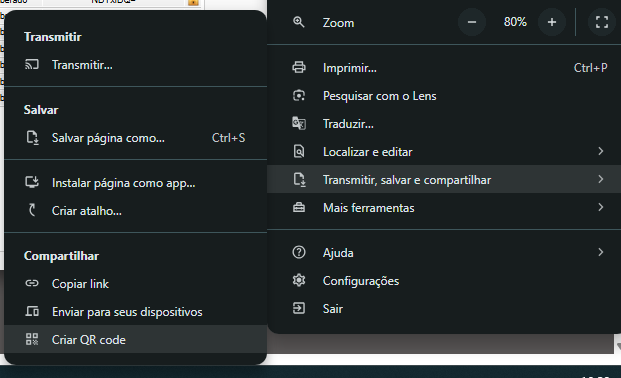This screenshot has width=621, height=378.
Task: Click the install app icon beside Instalar página como app...
Action: [32, 182]
